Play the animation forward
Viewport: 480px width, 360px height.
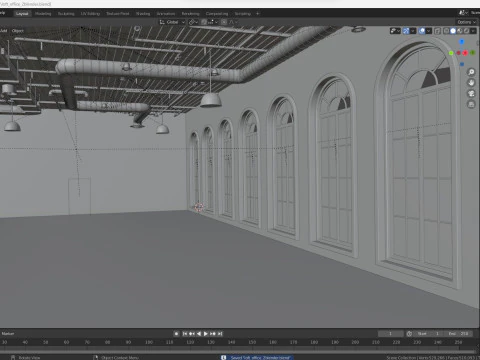point(206,333)
